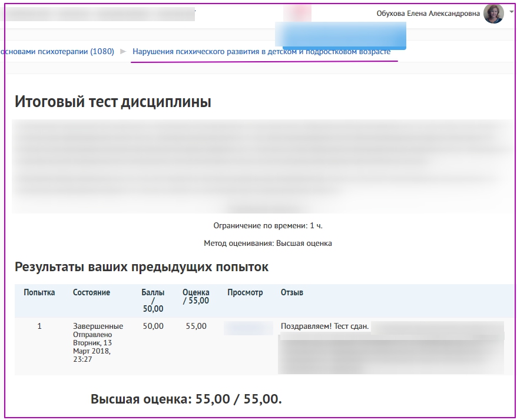This screenshot has width=517, height=420.
Task: Select the 'Ограничение по времени: 1 ч.' text
Action: coord(267,225)
